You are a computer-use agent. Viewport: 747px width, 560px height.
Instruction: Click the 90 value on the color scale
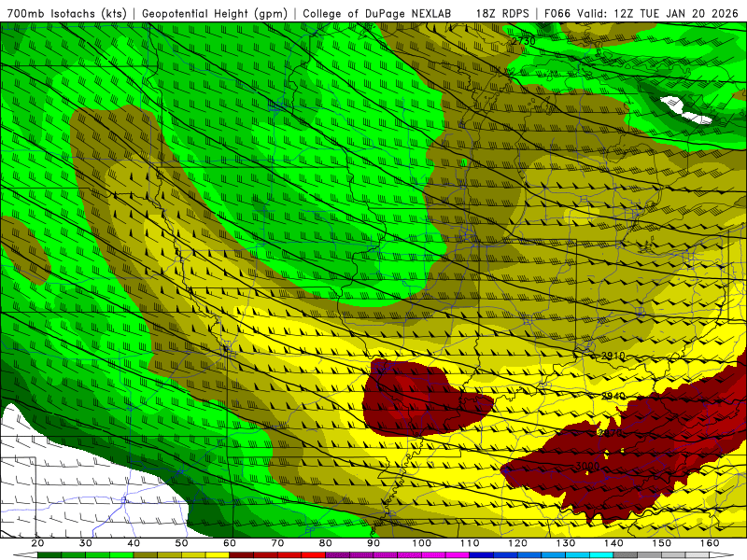tap(373, 543)
